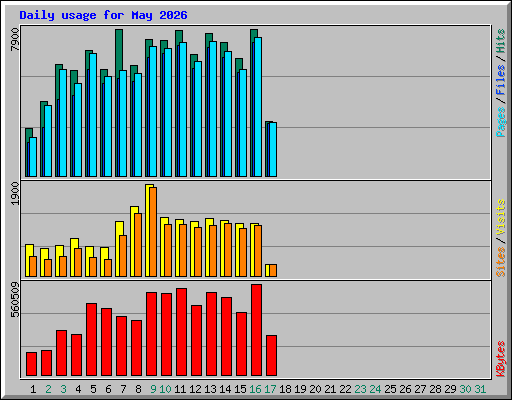
Task: Click day 1 on the x-axis
Action: pos(33,389)
